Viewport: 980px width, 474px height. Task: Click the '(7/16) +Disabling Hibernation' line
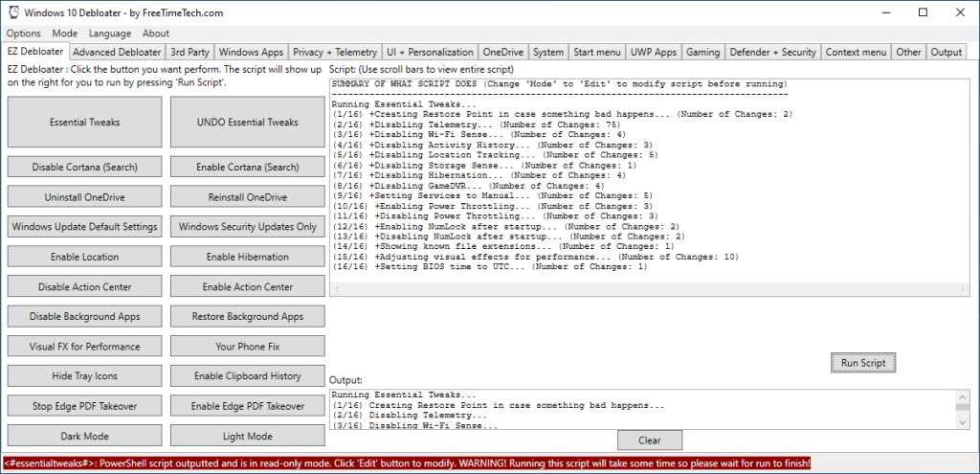[479, 176]
